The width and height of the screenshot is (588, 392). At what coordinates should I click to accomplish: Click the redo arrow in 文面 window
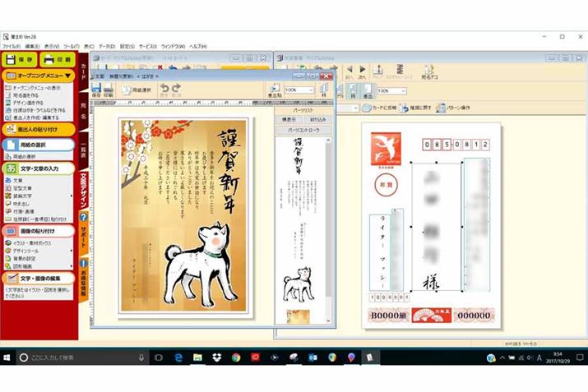(x=176, y=90)
